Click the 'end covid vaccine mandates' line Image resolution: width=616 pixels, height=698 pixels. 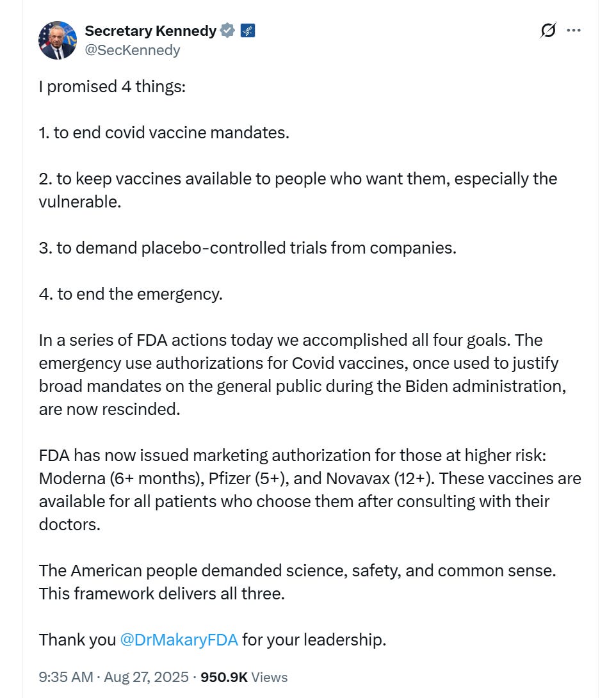(x=164, y=133)
